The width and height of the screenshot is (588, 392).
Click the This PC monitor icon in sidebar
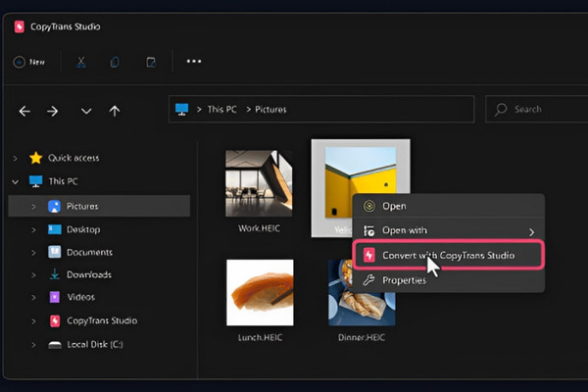click(x=35, y=181)
